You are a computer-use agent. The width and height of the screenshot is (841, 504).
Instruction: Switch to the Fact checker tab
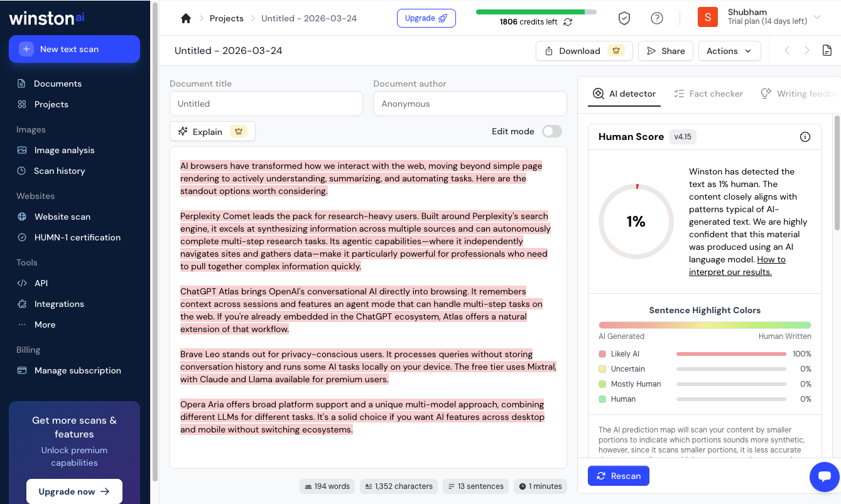708,93
